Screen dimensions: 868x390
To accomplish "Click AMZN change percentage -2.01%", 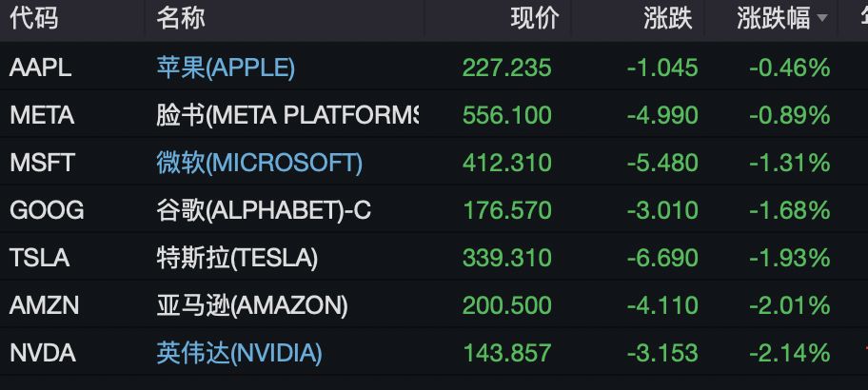I will pos(789,305).
